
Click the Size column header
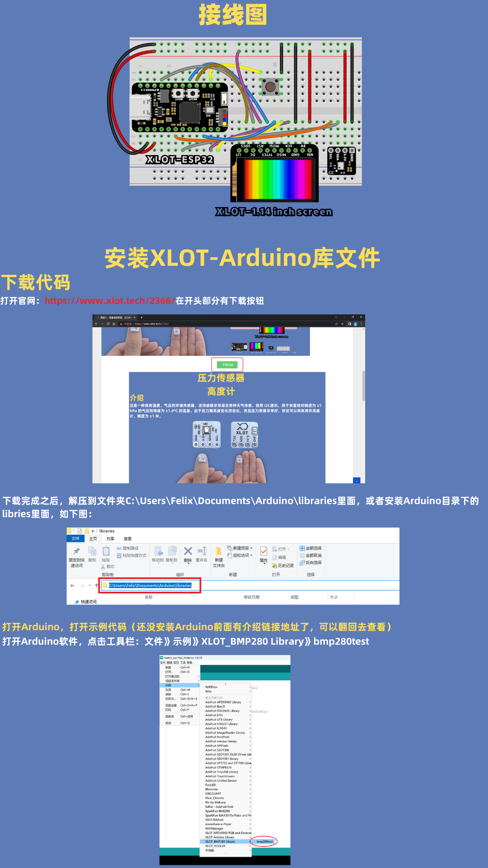(x=334, y=597)
